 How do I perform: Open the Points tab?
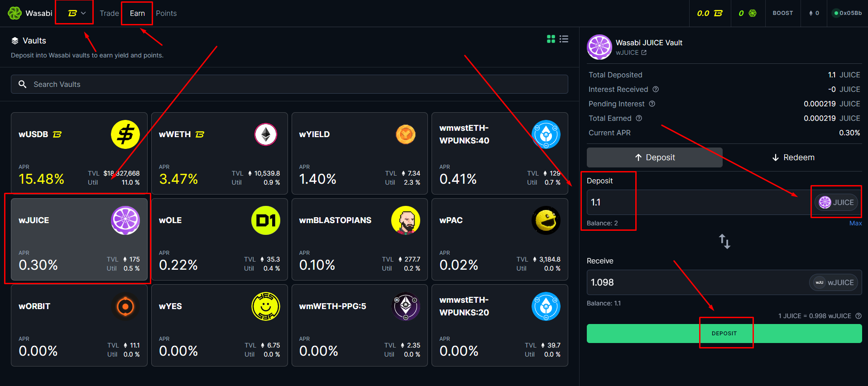[x=166, y=13]
